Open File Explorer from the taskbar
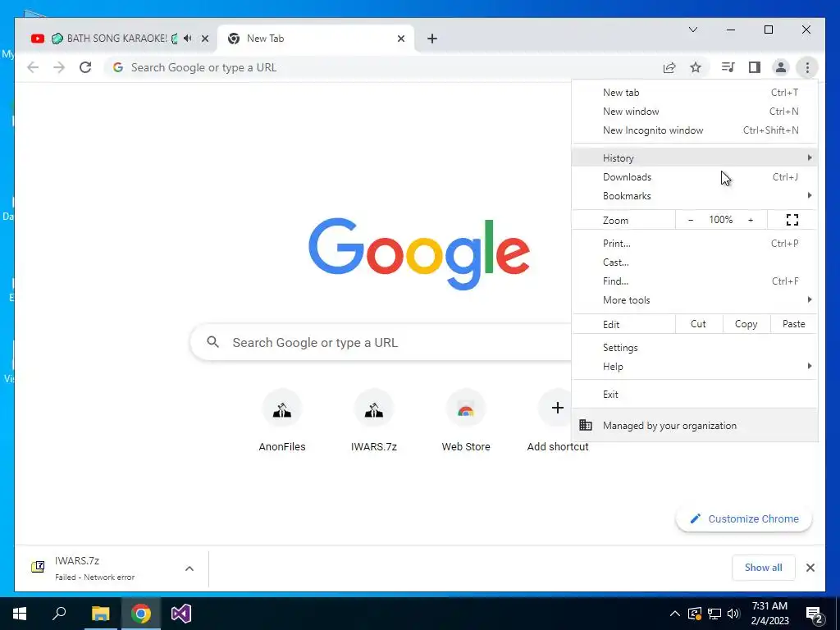 [x=100, y=614]
